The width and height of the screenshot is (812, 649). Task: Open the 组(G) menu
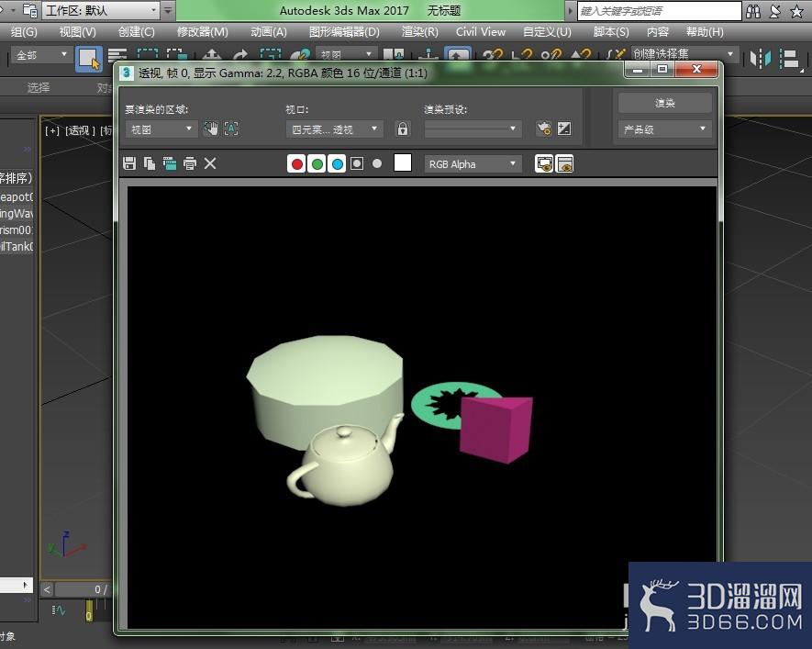(x=24, y=32)
